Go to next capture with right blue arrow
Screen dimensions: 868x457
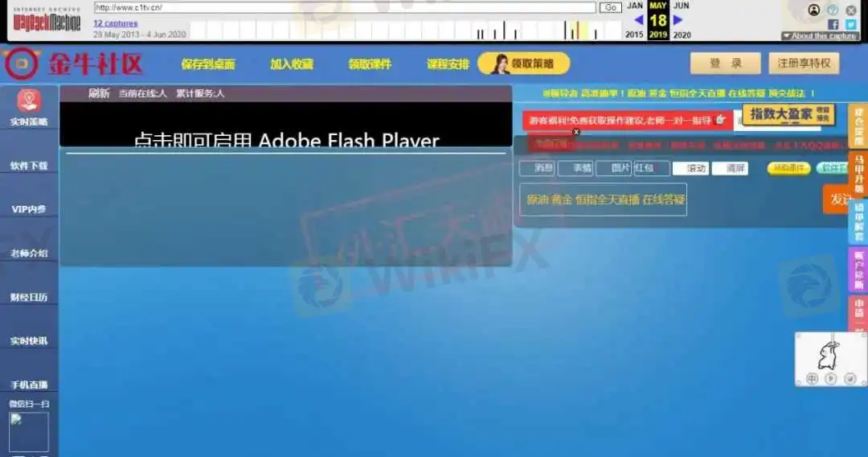678,20
